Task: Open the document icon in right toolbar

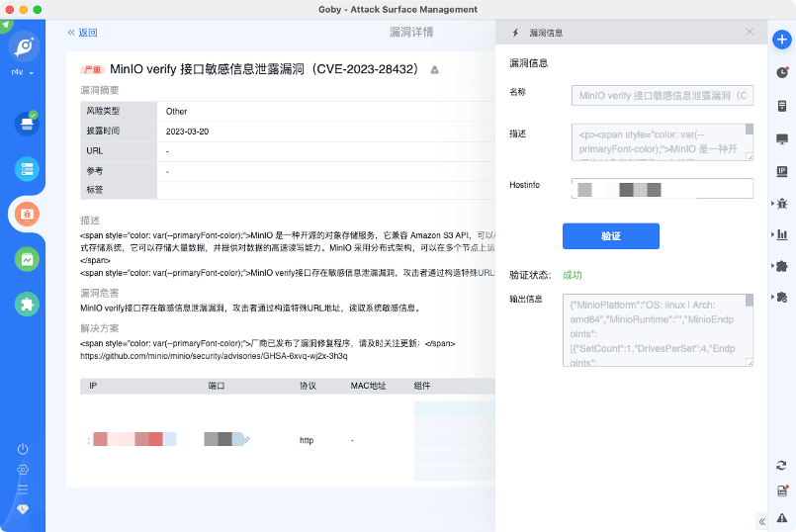Action: [x=782, y=106]
